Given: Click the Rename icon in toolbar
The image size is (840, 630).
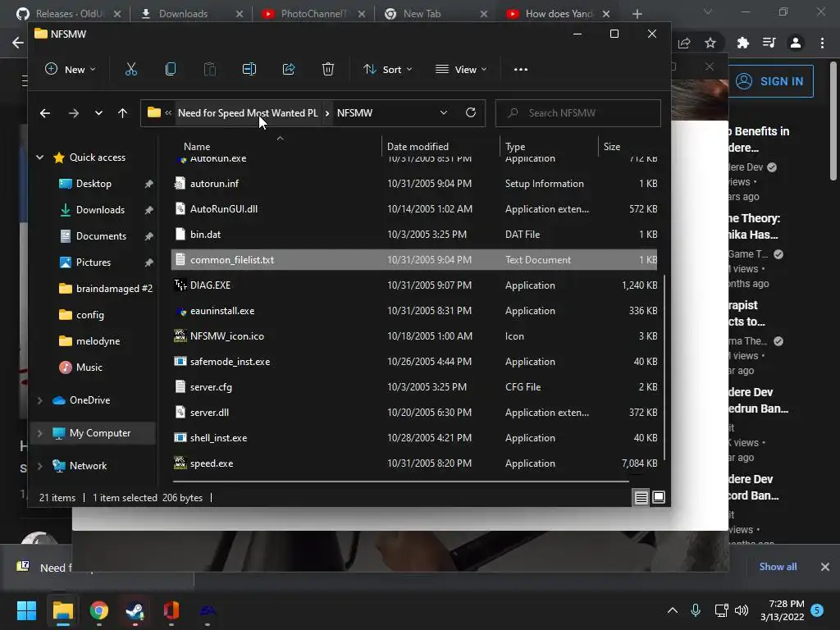Looking at the screenshot, I should [249, 69].
